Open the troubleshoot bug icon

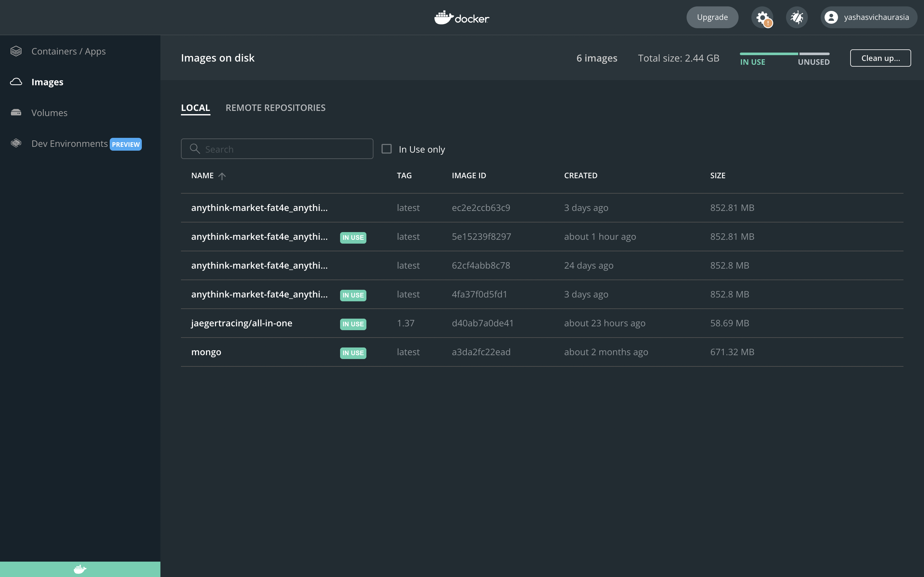797,17
